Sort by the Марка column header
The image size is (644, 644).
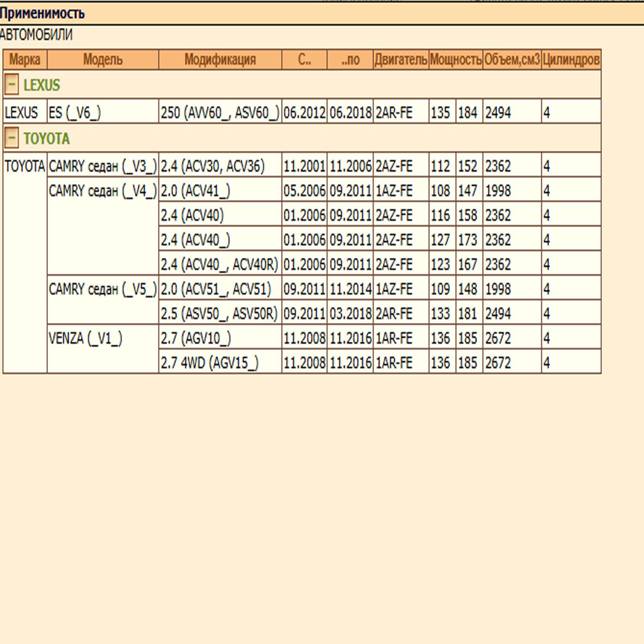(x=25, y=60)
